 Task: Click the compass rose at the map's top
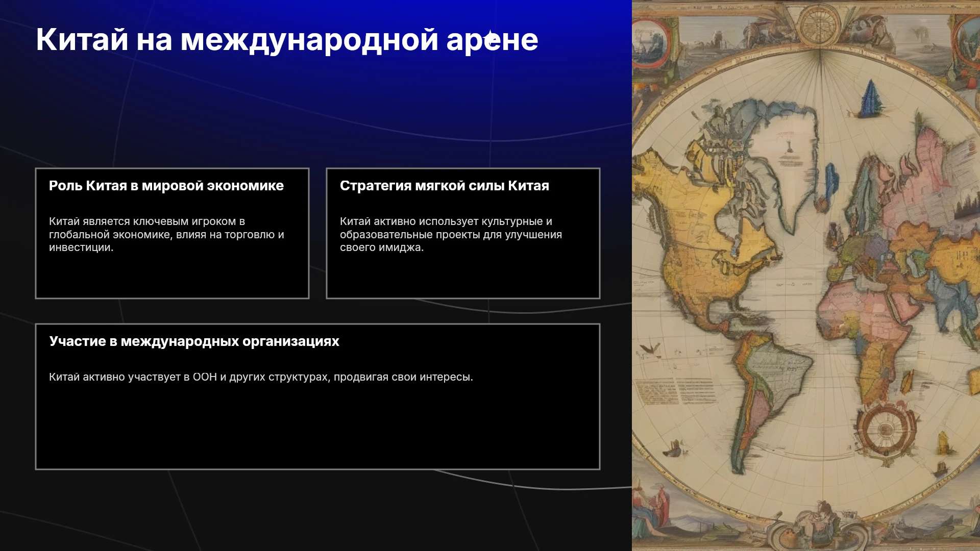819,24
